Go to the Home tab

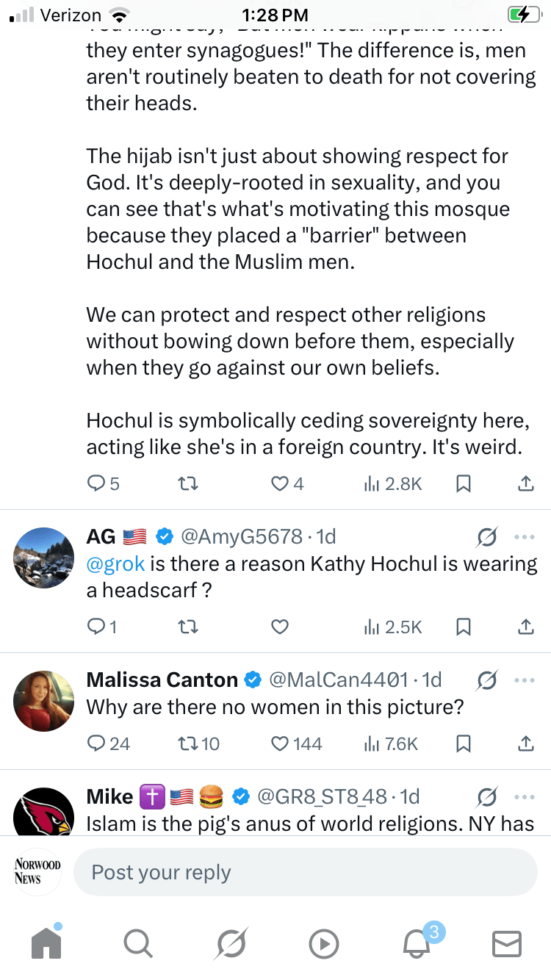tap(46, 943)
